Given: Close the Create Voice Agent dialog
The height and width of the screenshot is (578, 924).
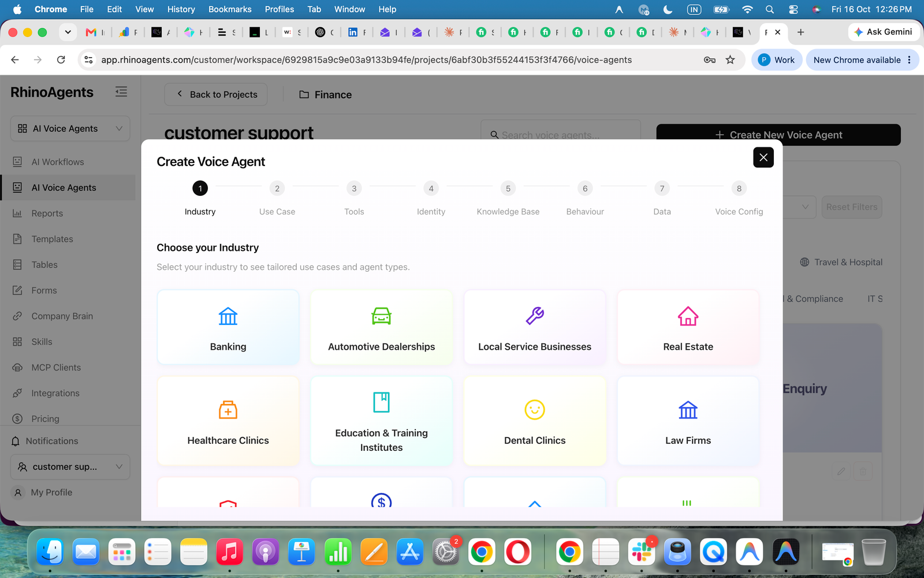Looking at the screenshot, I should 763,157.
